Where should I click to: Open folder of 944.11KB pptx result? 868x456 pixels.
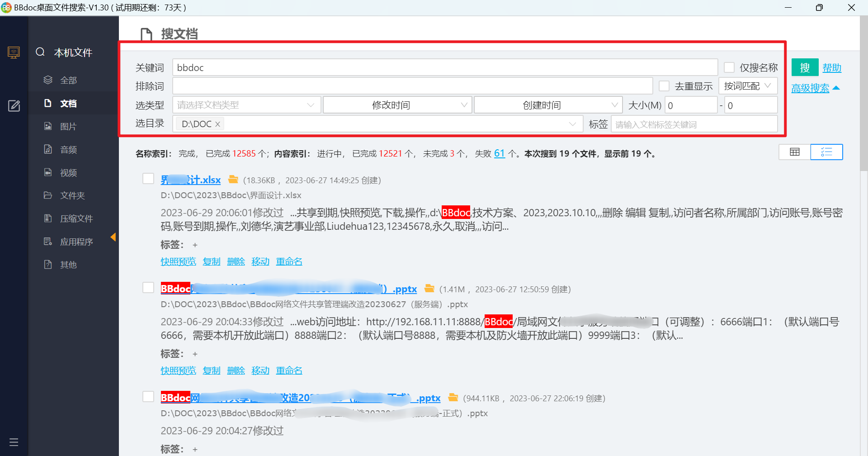[x=453, y=398]
